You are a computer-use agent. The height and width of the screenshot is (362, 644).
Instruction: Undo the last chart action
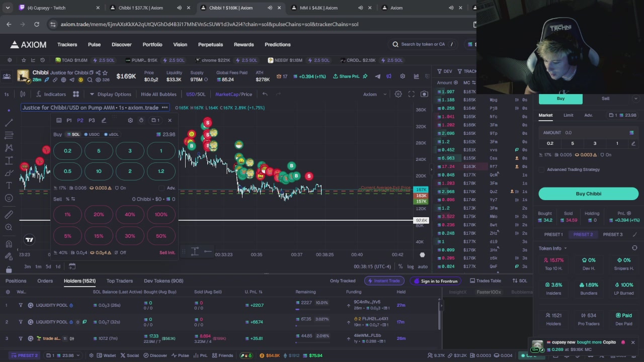coord(265,94)
